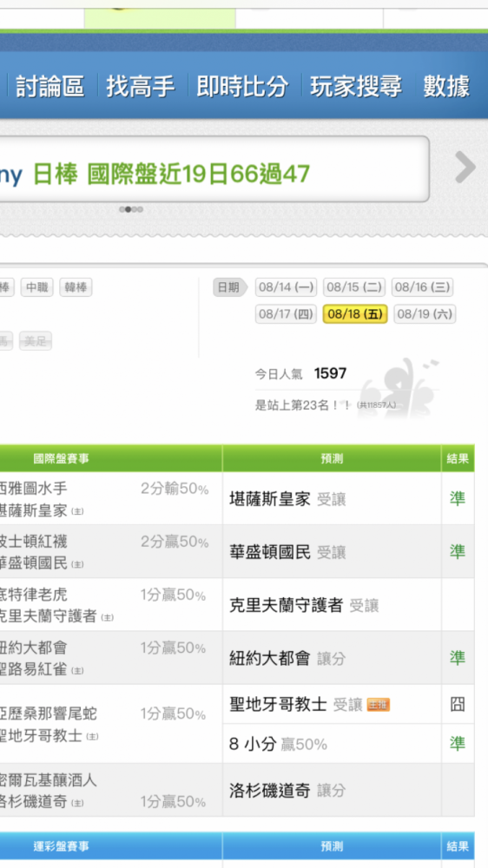Select date 08/19 (六)
This screenshot has width=488, height=868.
coord(425,314)
